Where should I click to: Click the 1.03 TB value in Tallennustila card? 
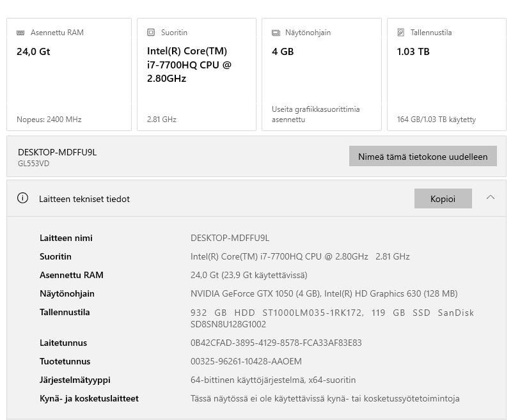tap(413, 52)
